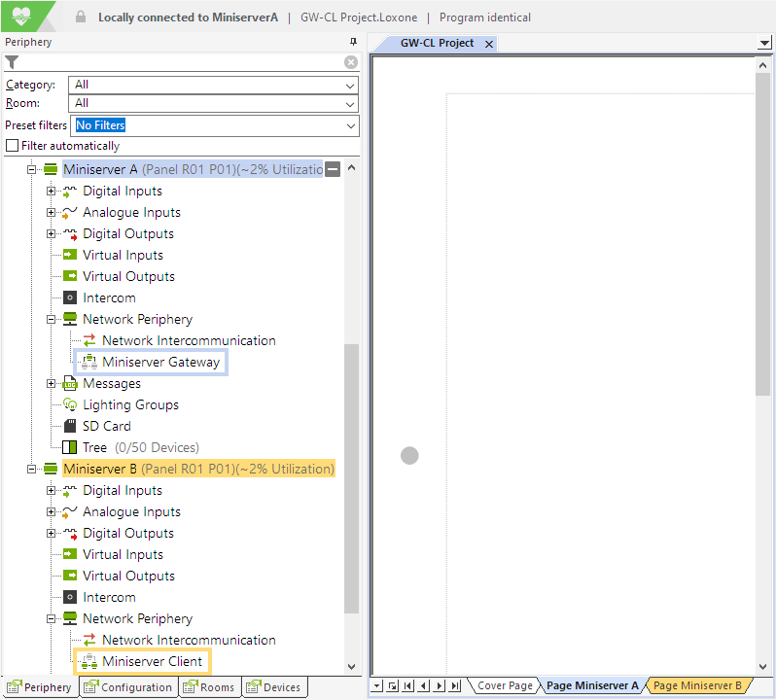Viewport: 776px width, 700px height.
Task: Expand the Messages node
Action: 51,383
